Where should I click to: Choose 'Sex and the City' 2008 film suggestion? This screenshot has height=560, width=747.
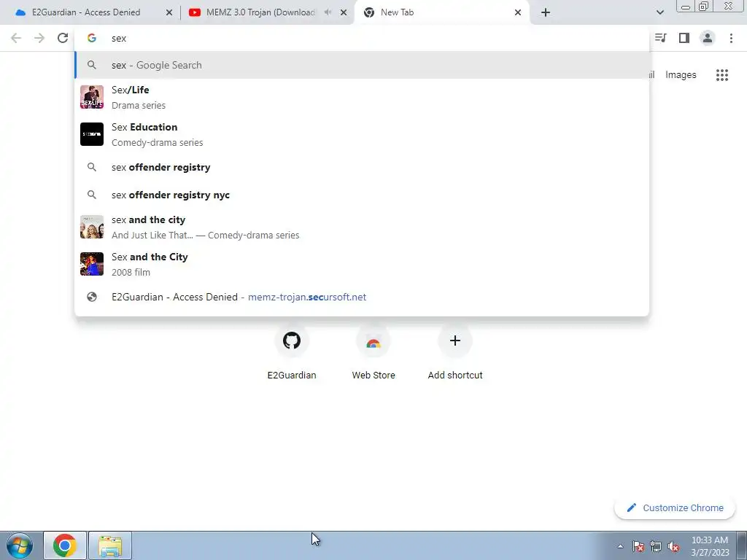362,264
